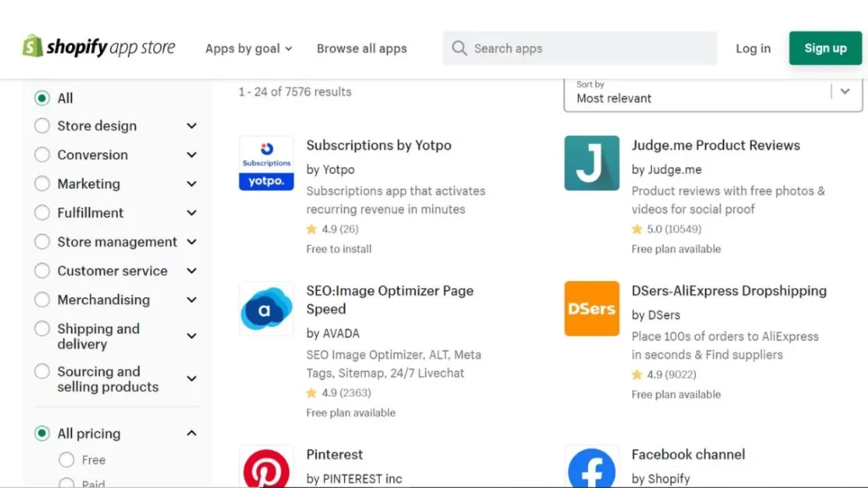Click the 'by PINTEREST inc' developer text

pyautogui.click(x=354, y=479)
